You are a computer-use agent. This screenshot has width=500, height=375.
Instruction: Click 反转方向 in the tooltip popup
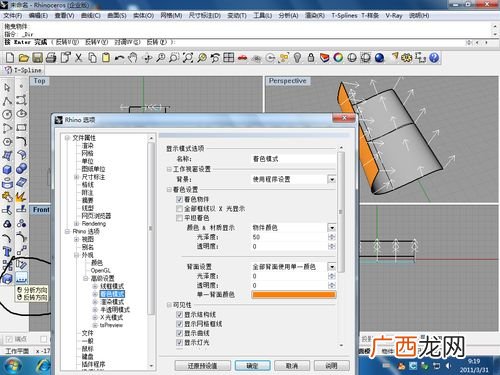tap(35, 297)
